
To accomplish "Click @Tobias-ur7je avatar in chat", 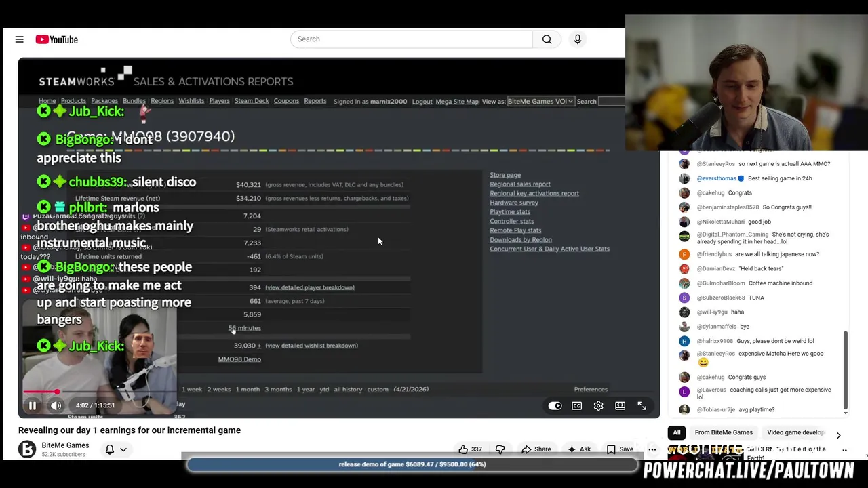I will tap(684, 409).
